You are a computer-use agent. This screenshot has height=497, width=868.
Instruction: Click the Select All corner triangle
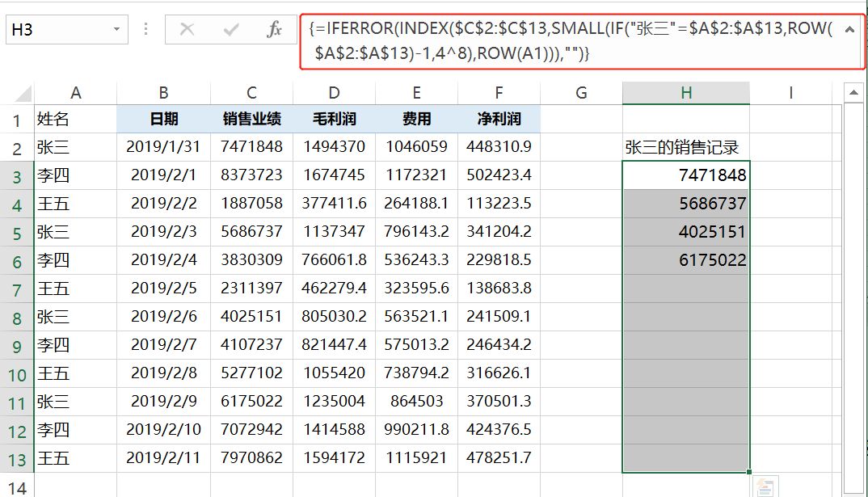(23, 93)
